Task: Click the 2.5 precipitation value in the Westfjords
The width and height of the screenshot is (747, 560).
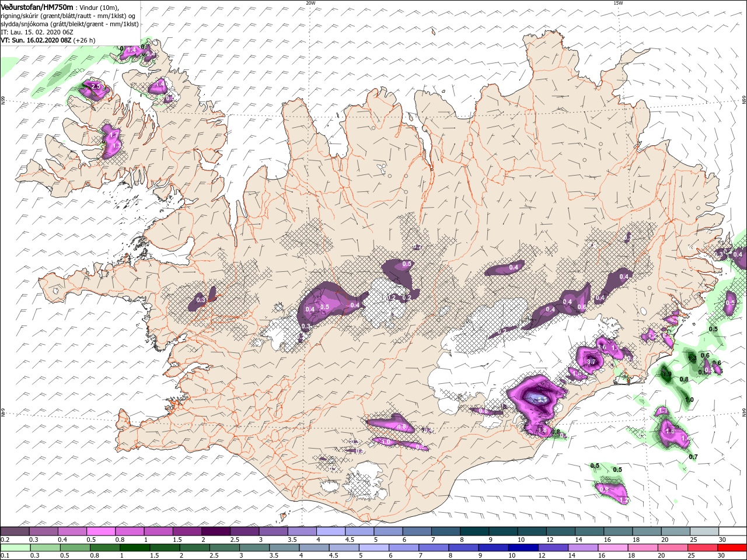Action: pos(97,86)
